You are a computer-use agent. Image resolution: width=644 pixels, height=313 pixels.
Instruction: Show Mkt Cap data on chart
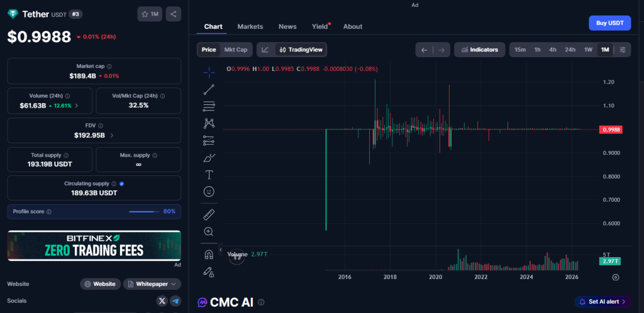pos(236,50)
